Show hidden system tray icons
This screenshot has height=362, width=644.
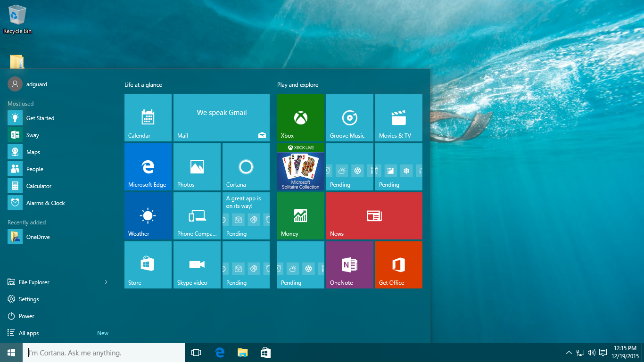(x=569, y=353)
